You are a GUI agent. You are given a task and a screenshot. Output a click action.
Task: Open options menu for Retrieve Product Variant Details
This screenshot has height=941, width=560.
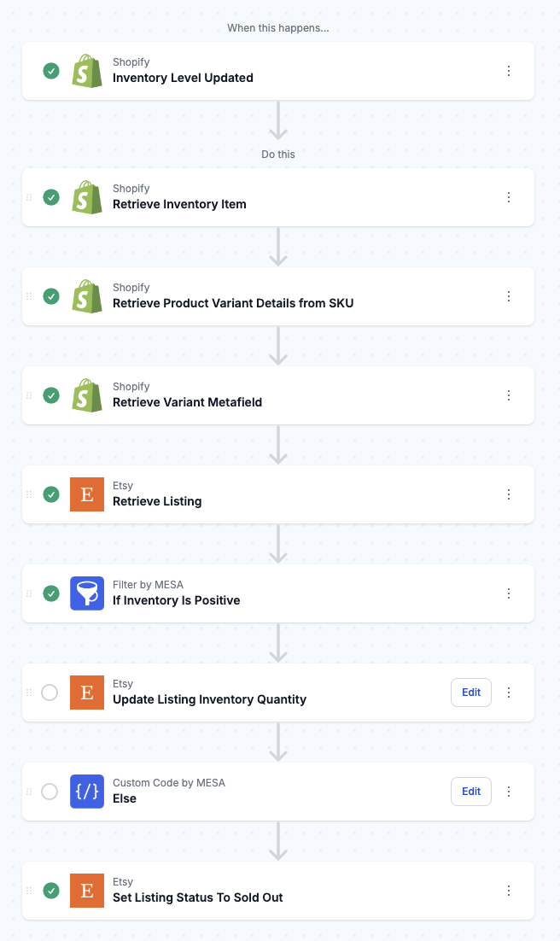(x=509, y=296)
